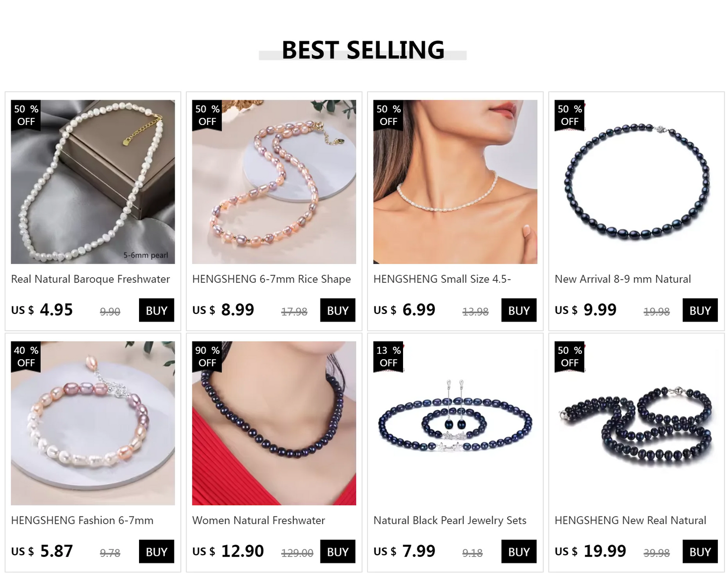
Task: Open the pink rice shape pearl necklace photo
Action: coord(274,182)
